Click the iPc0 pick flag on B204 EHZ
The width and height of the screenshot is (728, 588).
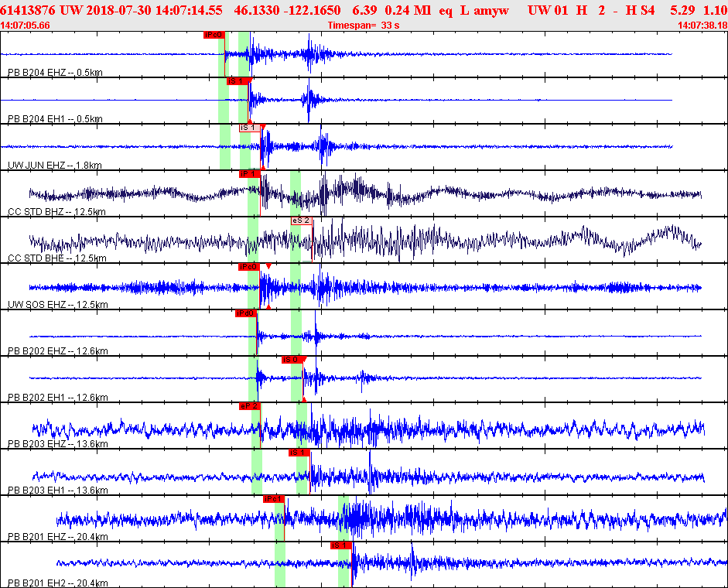[x=214, y=35]
